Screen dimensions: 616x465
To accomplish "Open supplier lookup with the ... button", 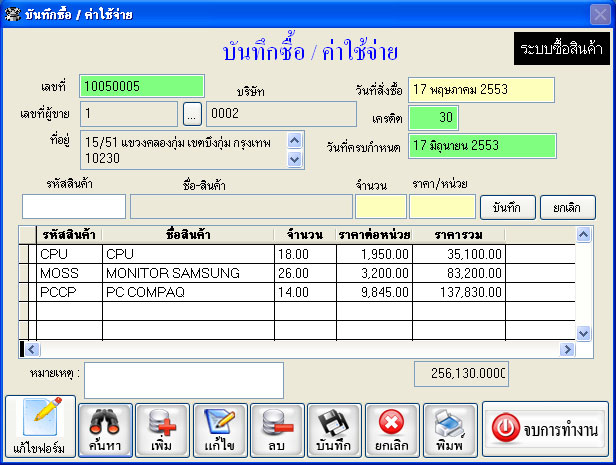I will tap(192, 114).
